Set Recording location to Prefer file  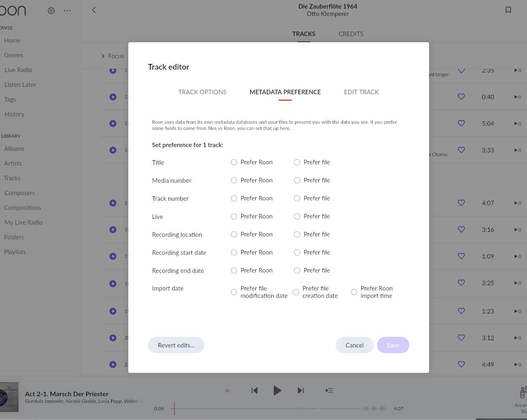(297, 234)
